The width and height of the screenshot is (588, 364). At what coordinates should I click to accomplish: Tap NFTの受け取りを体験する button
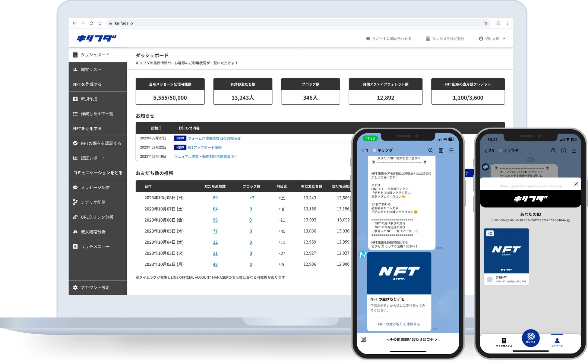click(x=399, y=324)
